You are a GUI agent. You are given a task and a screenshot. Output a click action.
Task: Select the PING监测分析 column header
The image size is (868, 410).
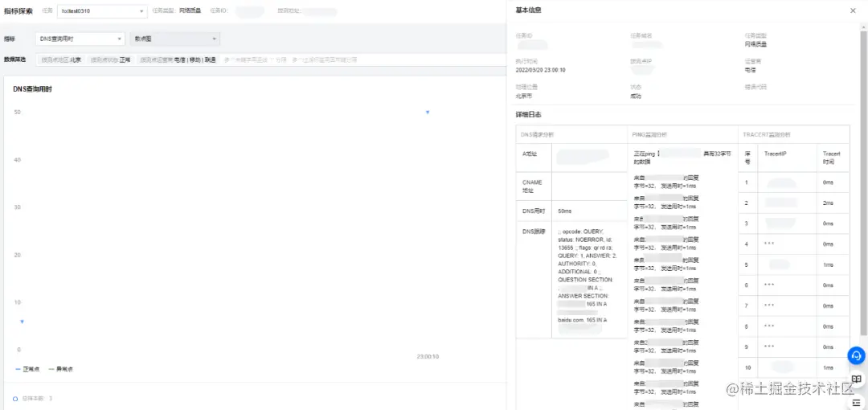[649, 134]
